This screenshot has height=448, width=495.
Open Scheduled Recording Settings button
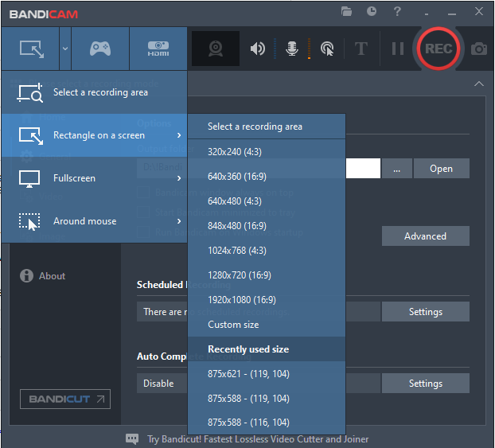click(425, 312)
